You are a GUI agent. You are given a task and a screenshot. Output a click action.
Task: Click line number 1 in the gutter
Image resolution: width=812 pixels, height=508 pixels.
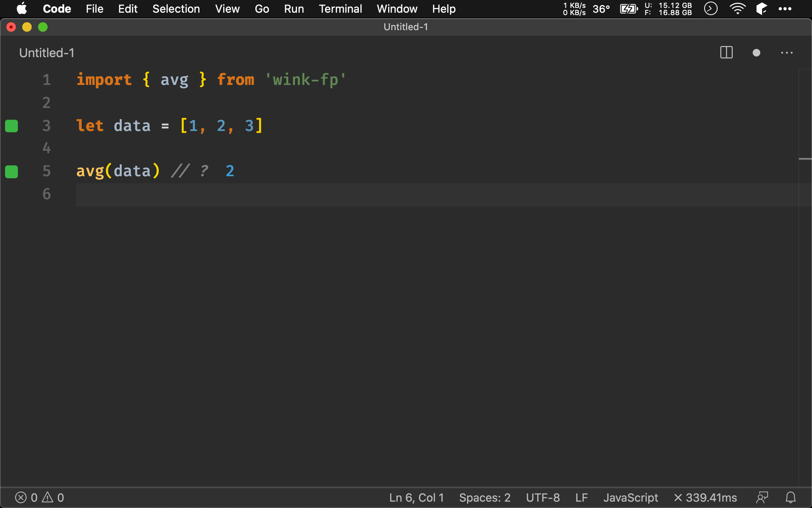(x=46, y=80)
